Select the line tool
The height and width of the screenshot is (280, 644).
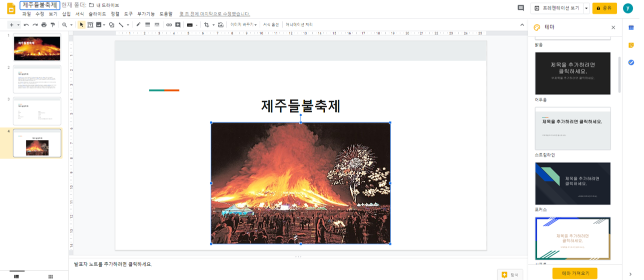pos(121,24)
